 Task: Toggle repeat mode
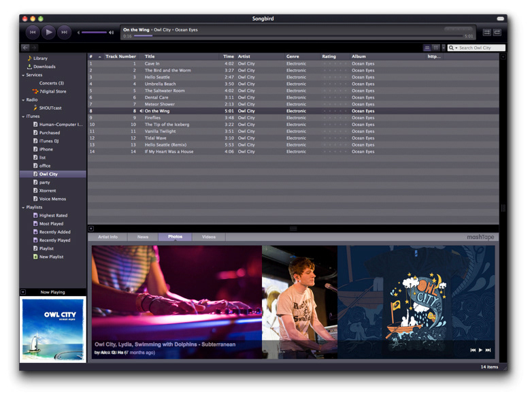497,32
